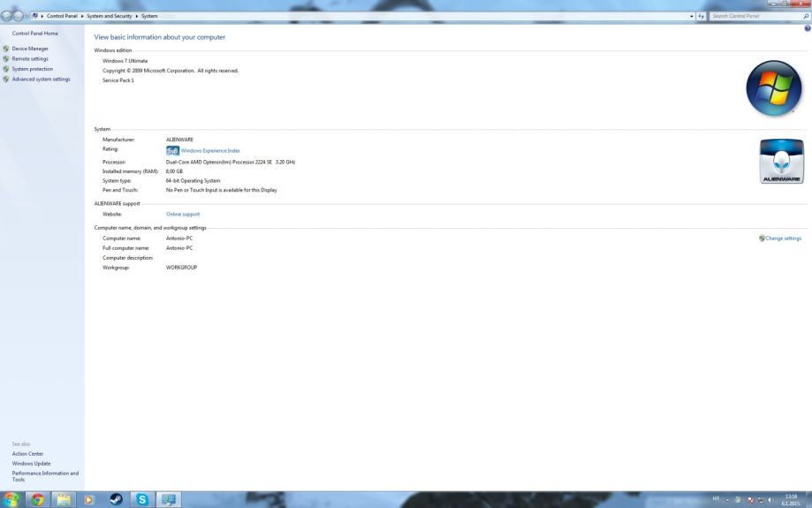Click the Device Manager shield icon
Screen dimensions: 812x508
tap(6, 49)
